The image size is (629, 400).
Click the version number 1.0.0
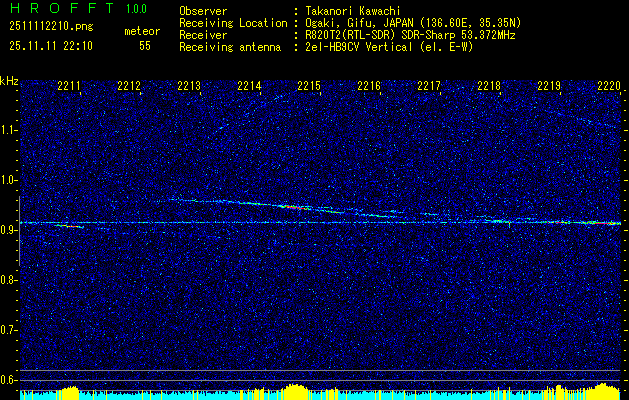136,9
